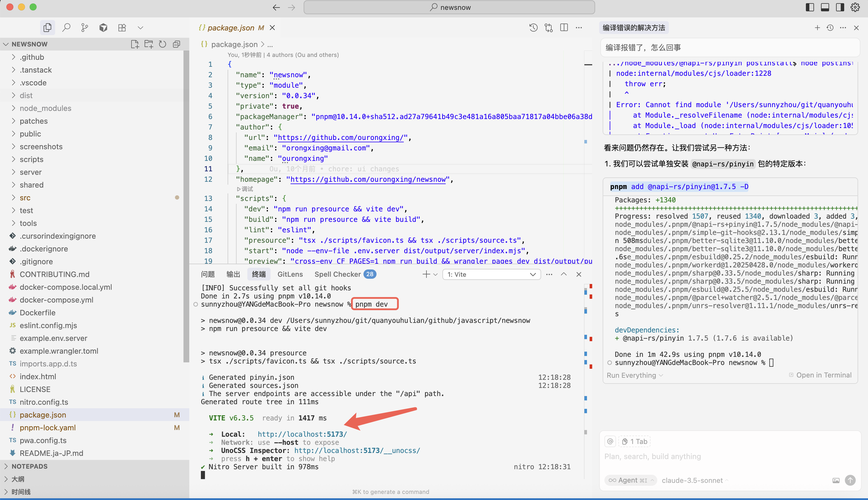Viewport: 868px width, 500px height.
Task: Open the grid layout sidebar icon
Action: tap(122, 28)
